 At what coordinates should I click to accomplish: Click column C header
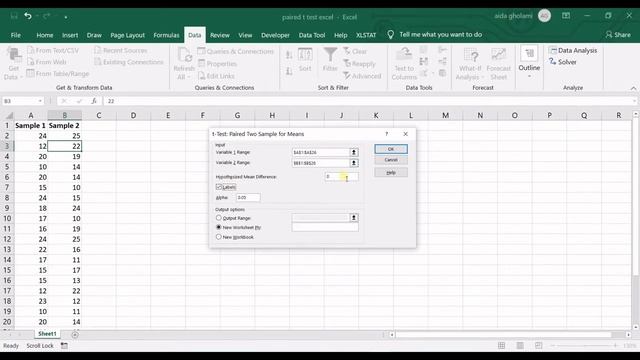(x=99, y=116)
